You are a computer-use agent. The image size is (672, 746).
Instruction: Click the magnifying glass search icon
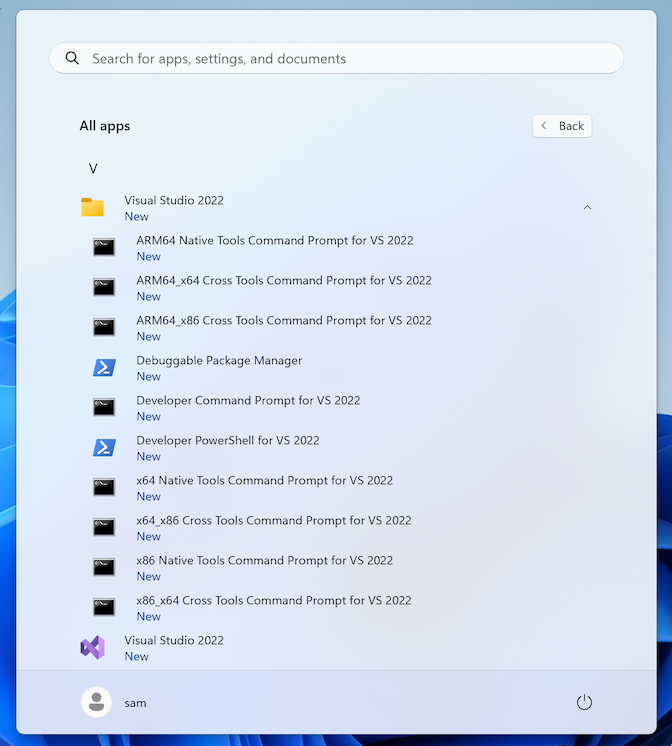tap(72, 58)
